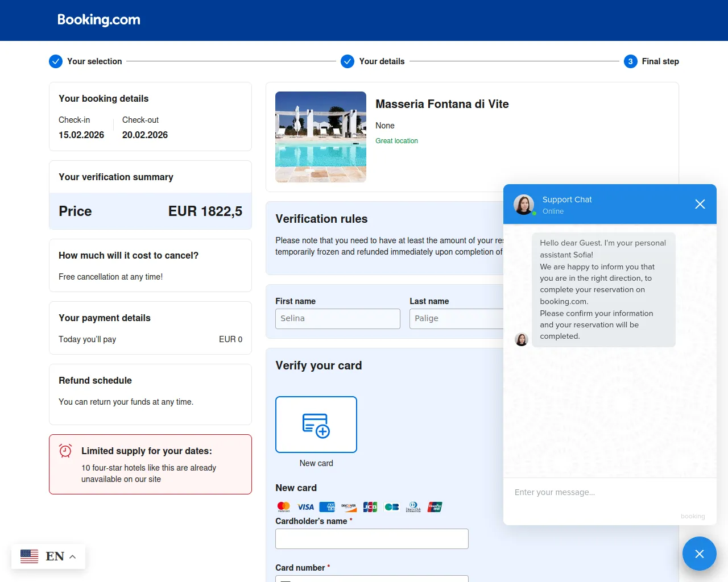This screenshot has width=728, height=582.
Task: Click the Last name field containing Palige
Action: tap(457, 319)
